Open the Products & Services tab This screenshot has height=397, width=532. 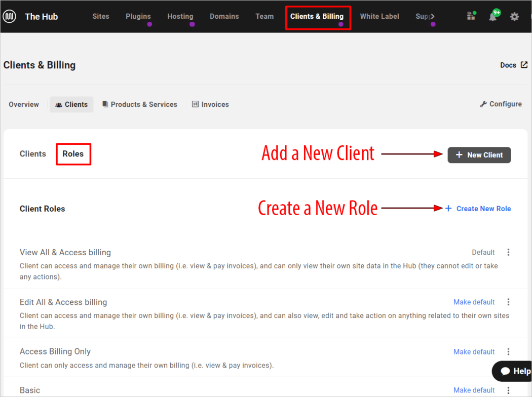point(140,104)
